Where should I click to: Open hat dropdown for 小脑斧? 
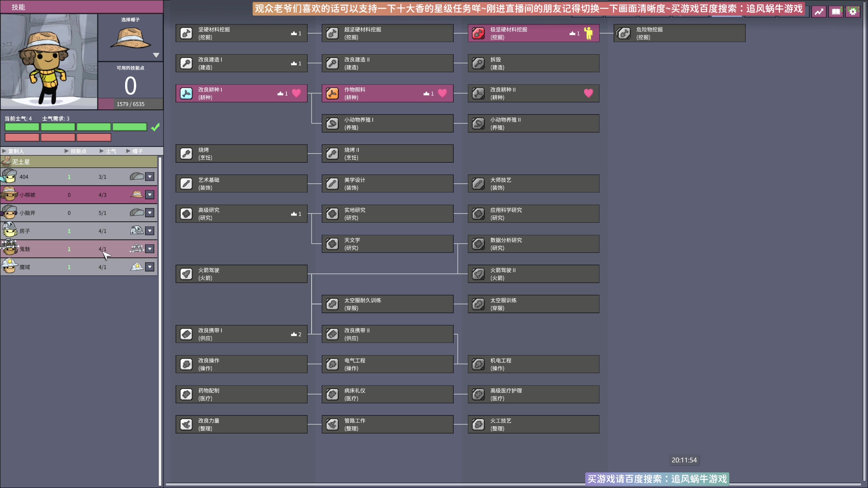pos(150,213)
